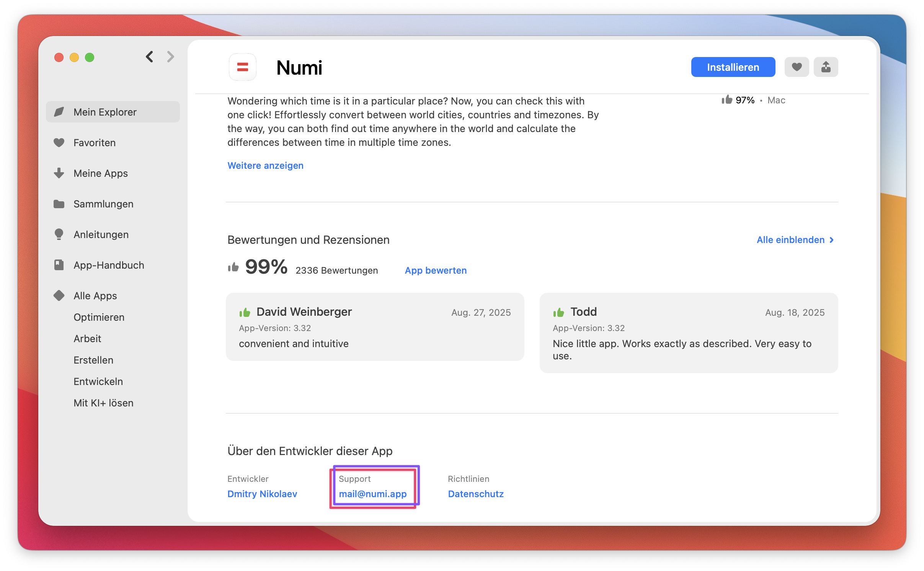Go forward with the right chevron arrow
This screenshot has height=571, width=924.
(171, 57)
